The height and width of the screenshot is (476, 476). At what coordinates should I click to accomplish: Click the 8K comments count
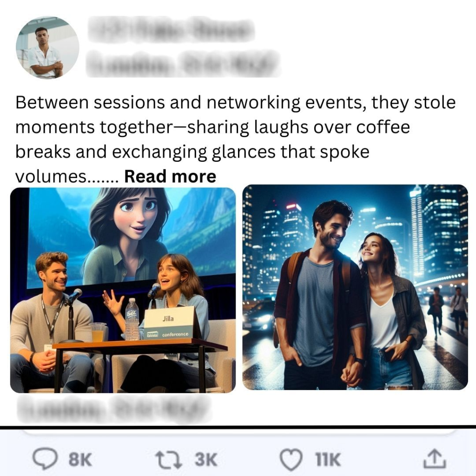coord(80,460)
